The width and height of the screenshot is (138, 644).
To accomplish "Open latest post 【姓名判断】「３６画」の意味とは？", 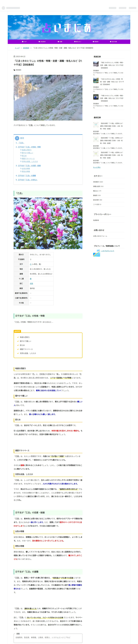I will [112, 126].
